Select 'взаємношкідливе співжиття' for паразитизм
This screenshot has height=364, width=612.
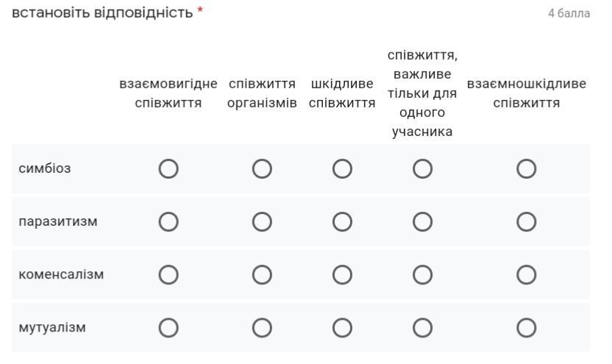[x=527, y=222]
